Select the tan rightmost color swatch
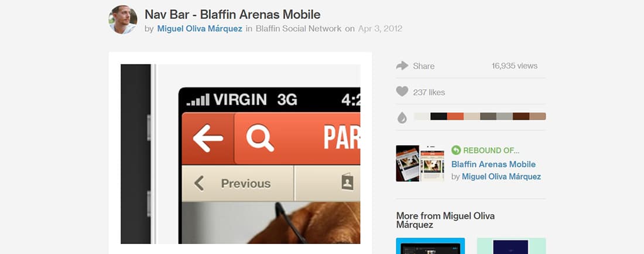Image resolution: width=644 pixels, height=254 pixels. tap(537, 116)
